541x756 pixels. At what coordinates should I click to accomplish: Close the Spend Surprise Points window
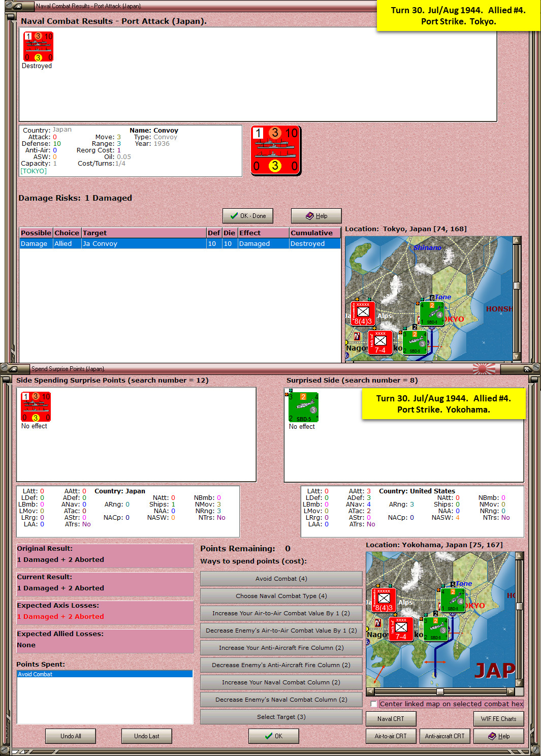[x=527, y=369]
